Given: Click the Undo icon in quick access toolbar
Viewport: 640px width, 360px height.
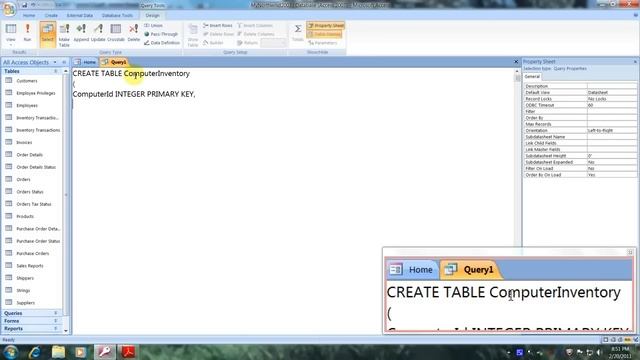Looking at the screenshot, I should (34, 5).
